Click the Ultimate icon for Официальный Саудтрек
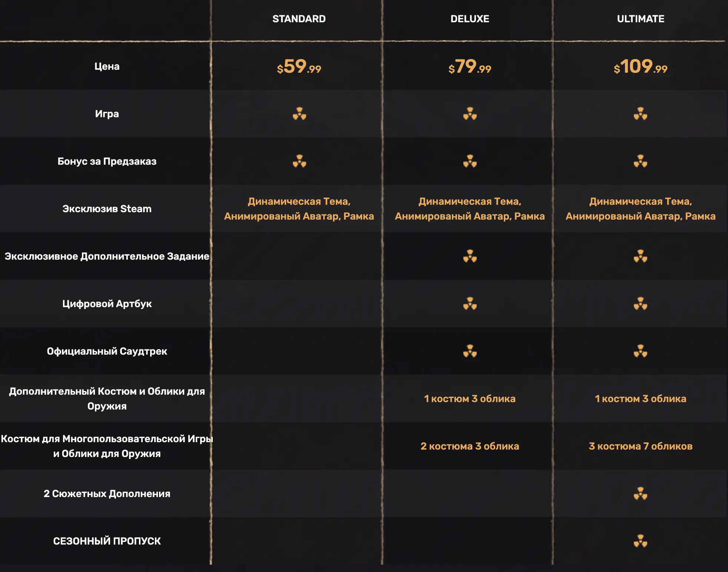 point(640,351)
